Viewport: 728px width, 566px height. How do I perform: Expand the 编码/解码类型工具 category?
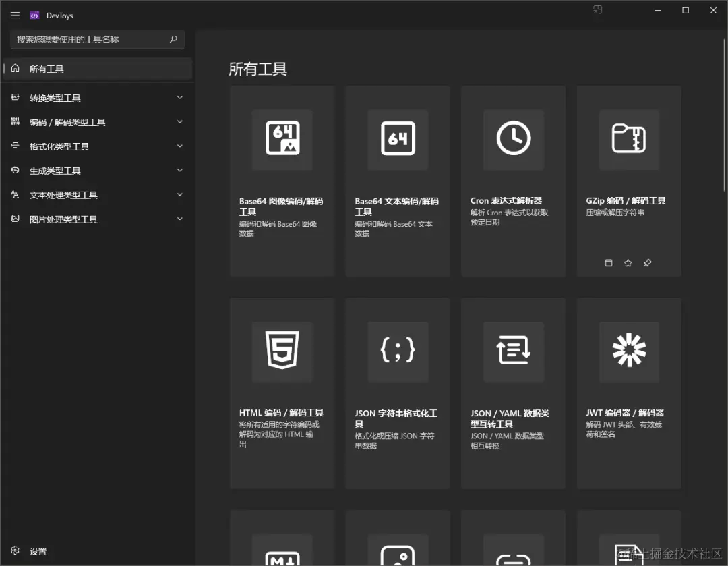click(x=98, y=122)
